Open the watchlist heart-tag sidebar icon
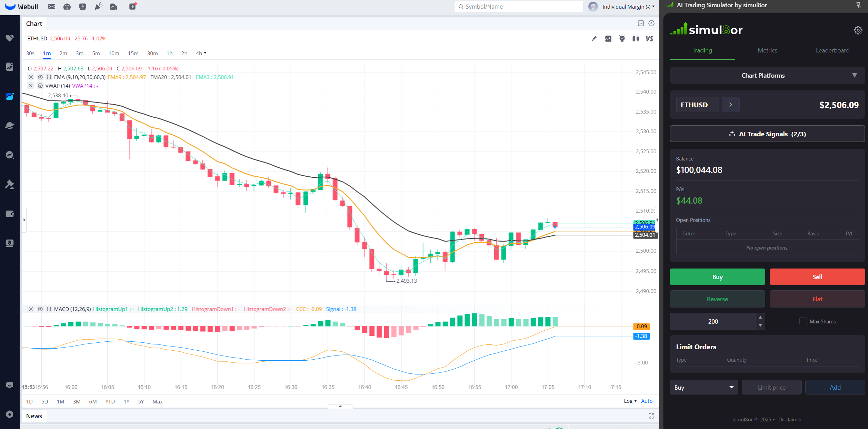868x429 pixels. [x=10, y=38]
